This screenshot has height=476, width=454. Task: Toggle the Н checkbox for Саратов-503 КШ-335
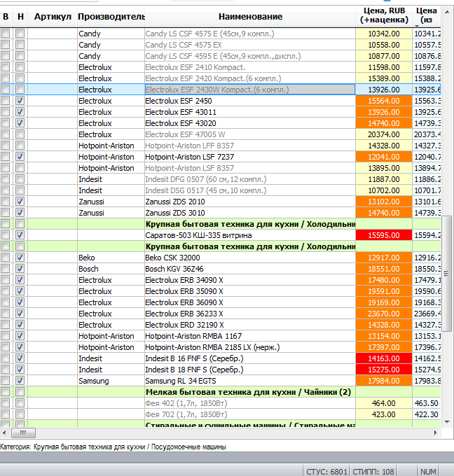point(20,235)
